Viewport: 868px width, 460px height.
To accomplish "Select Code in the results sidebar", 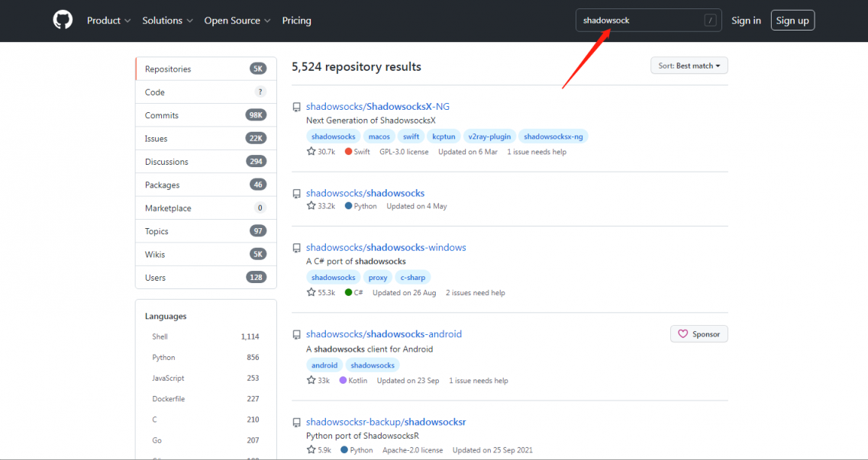I will pyautogui.click(x=206, y=92).
